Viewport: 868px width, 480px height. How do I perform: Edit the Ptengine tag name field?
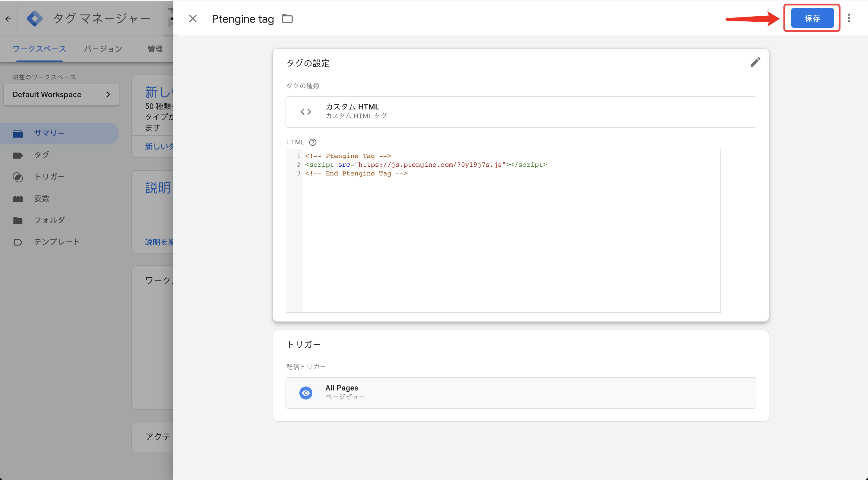click(243, 19)
